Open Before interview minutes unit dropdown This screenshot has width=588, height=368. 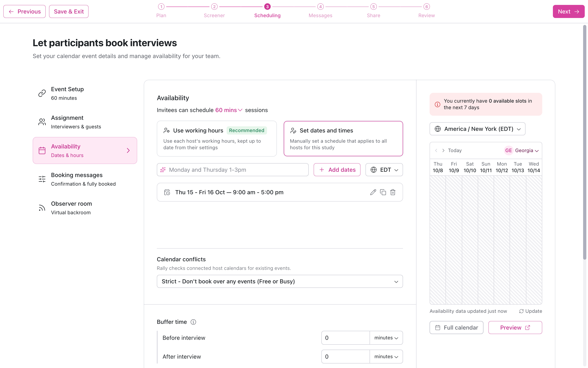(x=386, y=338)
